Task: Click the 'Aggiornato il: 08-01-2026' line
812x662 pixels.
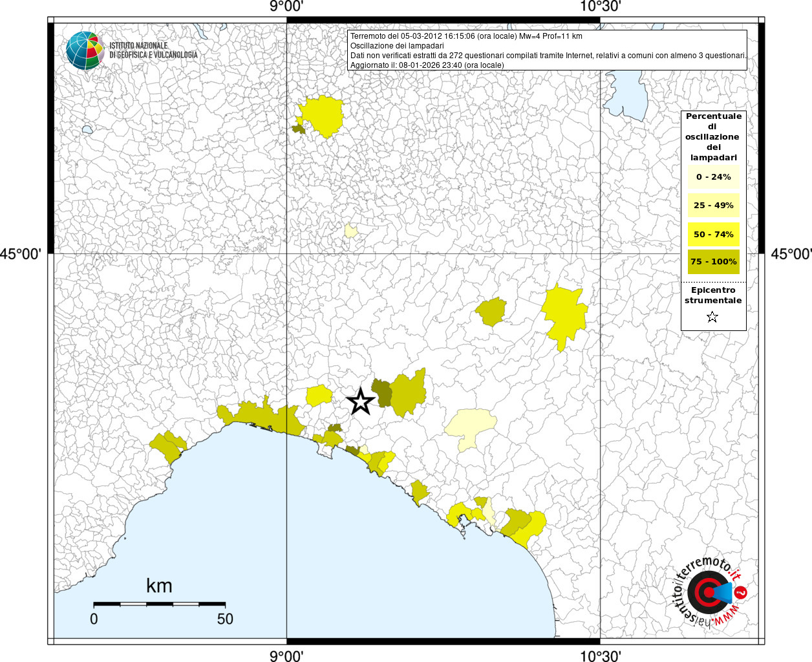Action: [x=427, y=65]
